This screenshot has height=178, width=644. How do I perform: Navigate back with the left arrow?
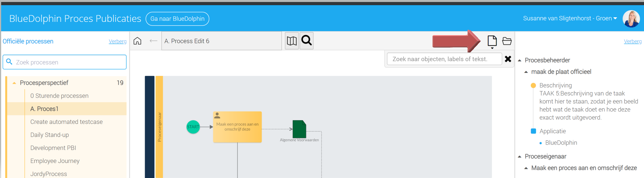153,41
